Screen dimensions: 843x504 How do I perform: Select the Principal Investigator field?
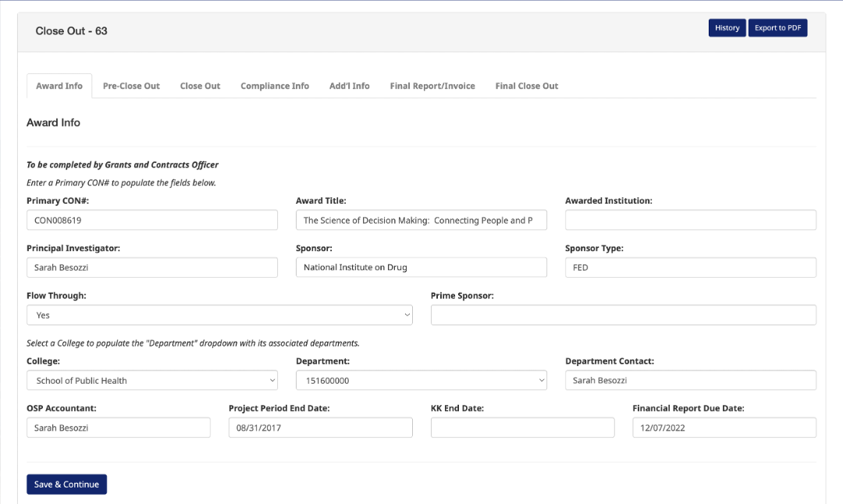click(x=152, y=268)
